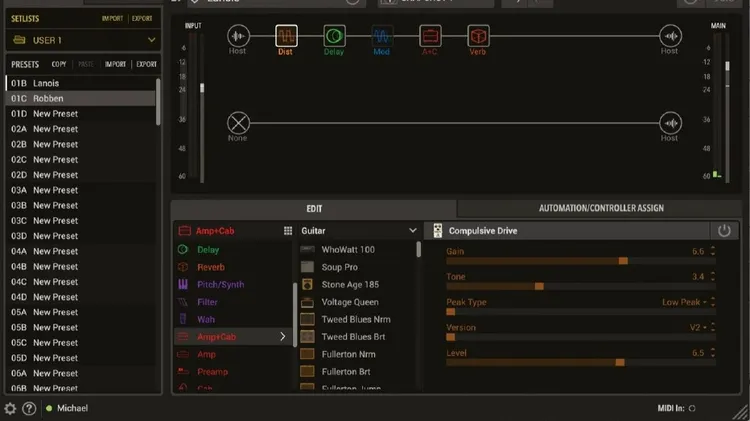Select the Dist block in signal chain
The height and width of the screenshot is (421, 750).
(x=286, y=36)
